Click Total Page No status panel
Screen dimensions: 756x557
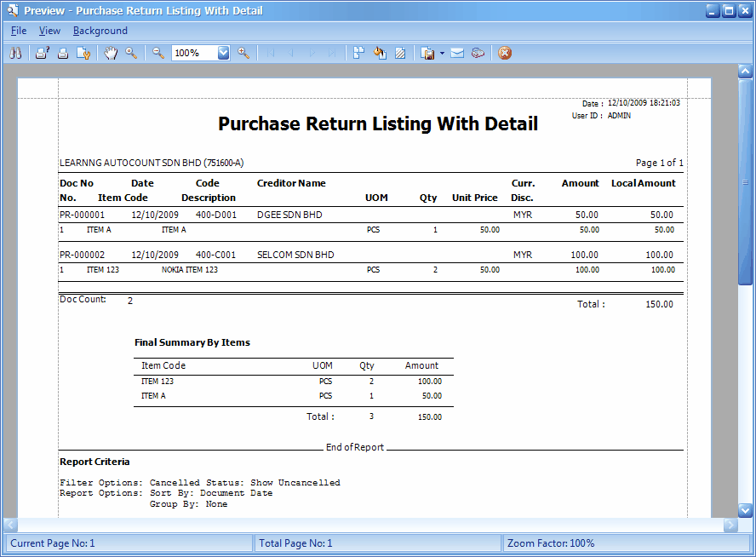coord(377,543)
